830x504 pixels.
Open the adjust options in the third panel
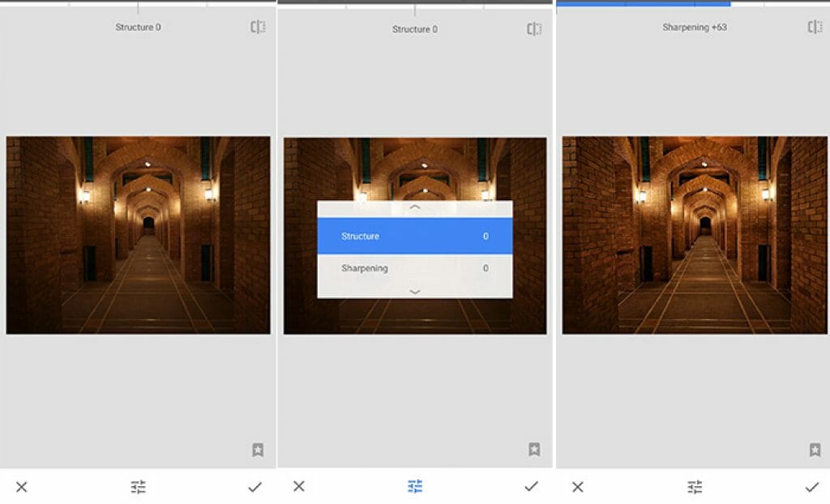693,486
